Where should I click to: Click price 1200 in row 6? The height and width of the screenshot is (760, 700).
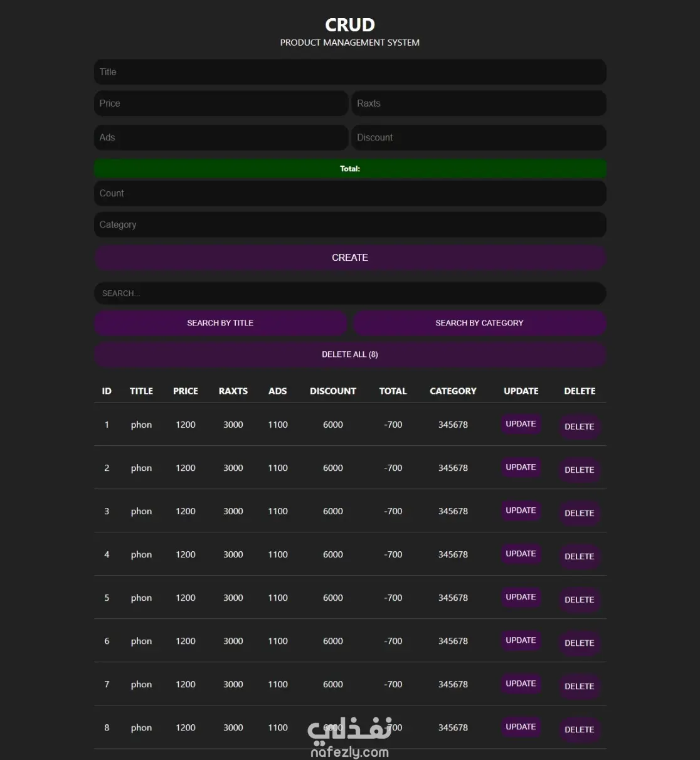click(186, 641)
